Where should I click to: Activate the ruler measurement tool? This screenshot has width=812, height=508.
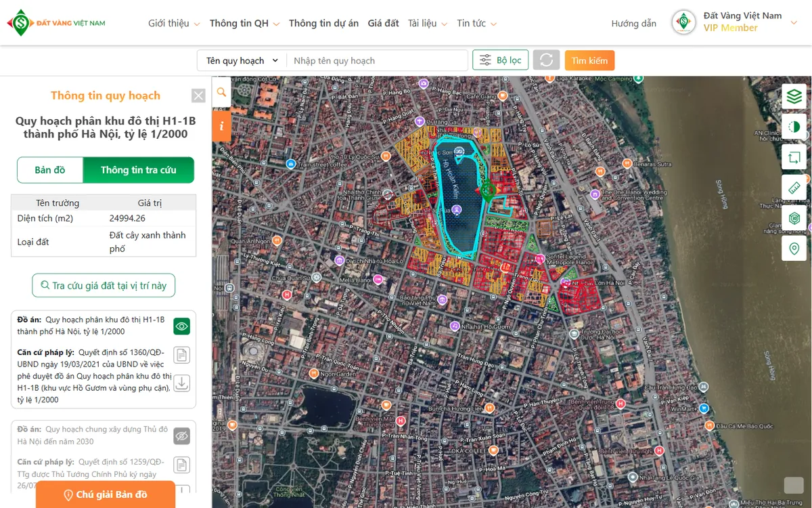click(794, 188)
